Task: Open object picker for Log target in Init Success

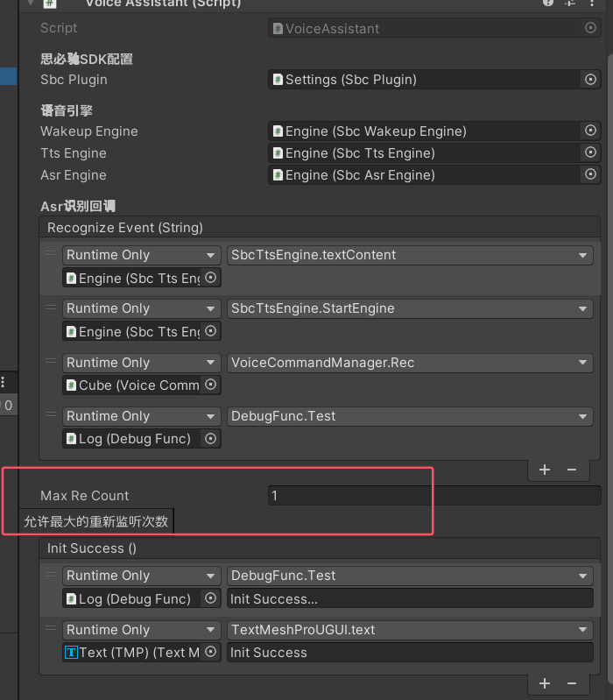Action: (x=210, y=598)
